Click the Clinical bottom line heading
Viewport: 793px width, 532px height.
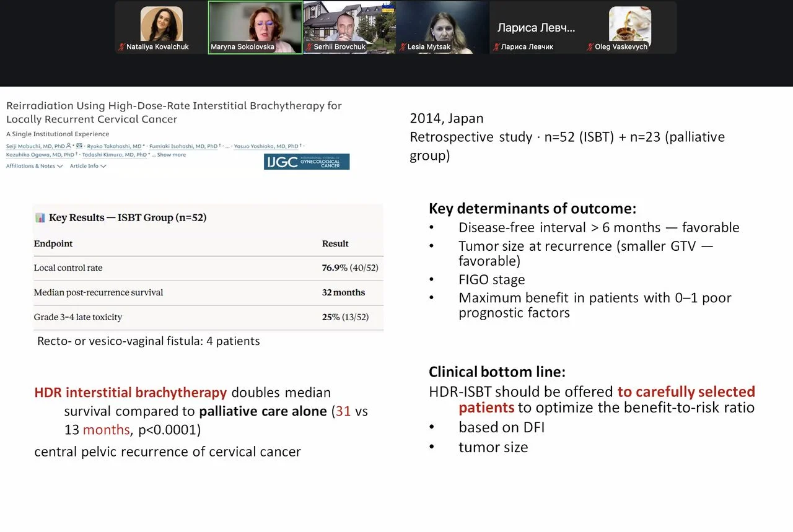pyautogui.click(x=497, y=372)
